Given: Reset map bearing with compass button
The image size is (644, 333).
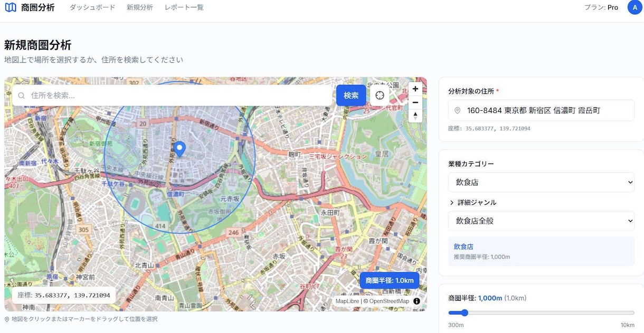Looking at the screenshot, I should coord(415,116).
